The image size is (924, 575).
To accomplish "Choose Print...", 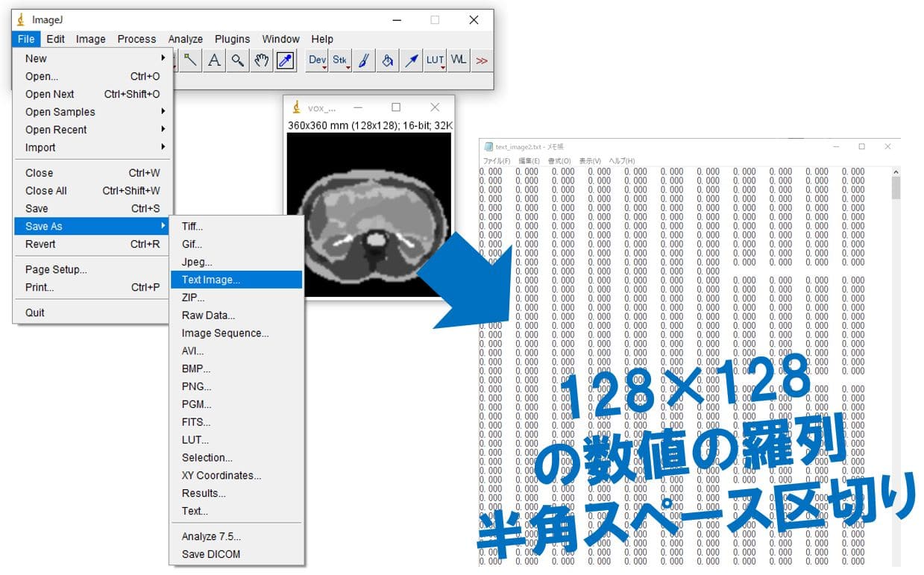I will pyautogui.click(x=92, y=287).
